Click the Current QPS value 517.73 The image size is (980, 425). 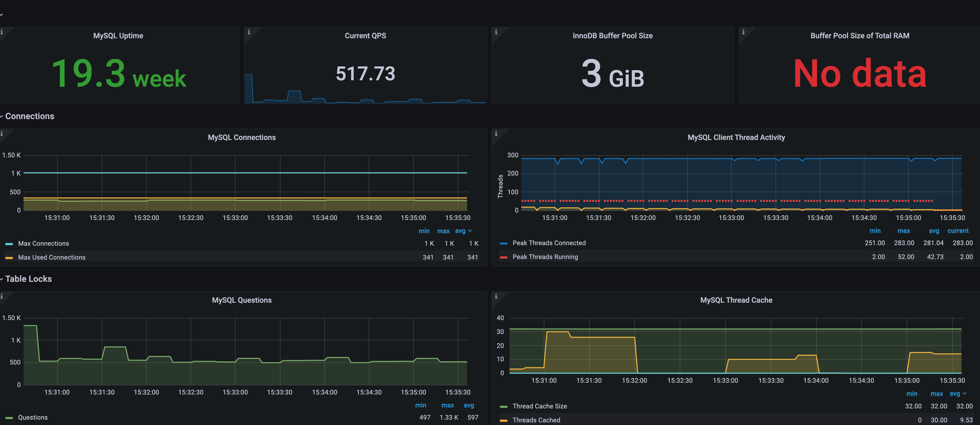[x=365, y=73]
